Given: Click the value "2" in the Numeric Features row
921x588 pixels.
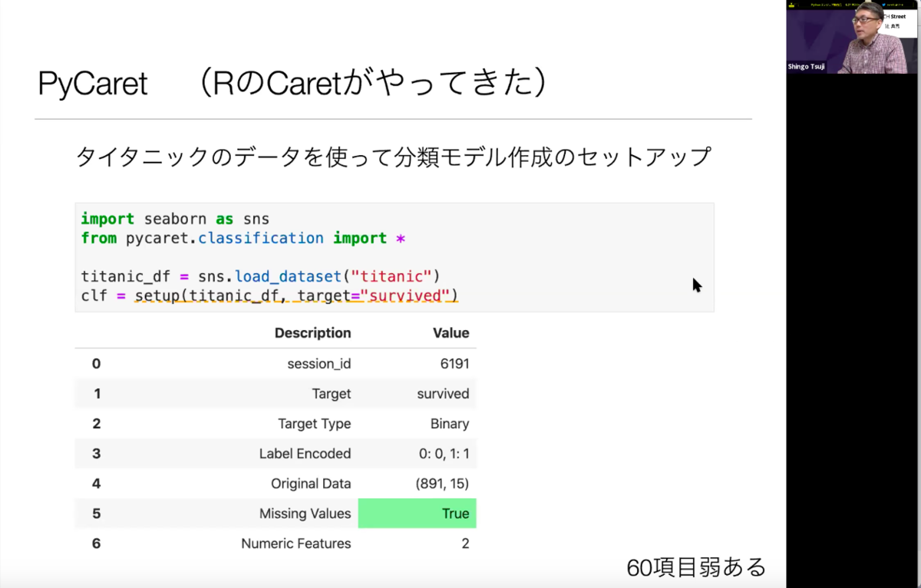Looking at the screenshot, I should click(x=464, y=543).
